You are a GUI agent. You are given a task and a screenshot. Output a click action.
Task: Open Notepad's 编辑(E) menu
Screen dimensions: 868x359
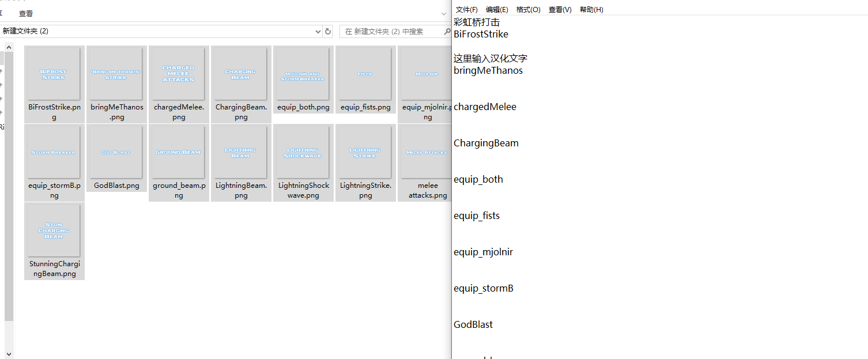[x=497, y=10]
